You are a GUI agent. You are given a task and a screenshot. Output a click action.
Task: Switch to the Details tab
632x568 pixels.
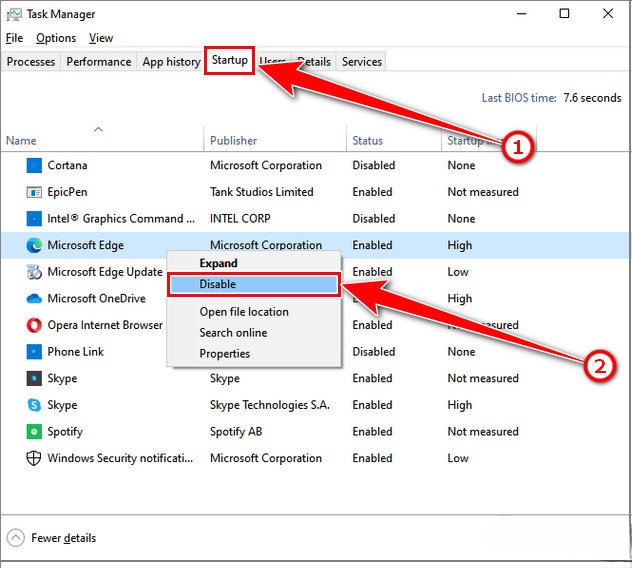coord(314,62)
